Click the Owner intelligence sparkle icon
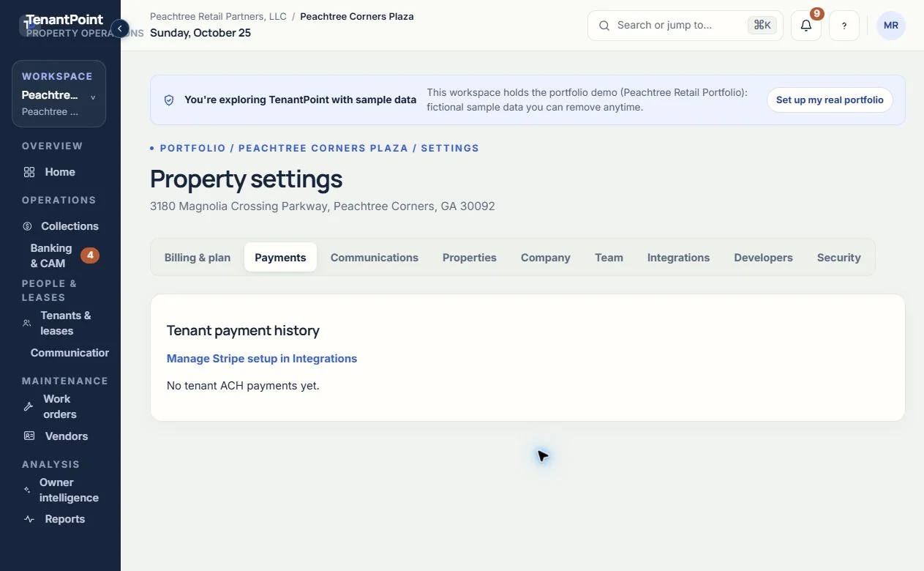Screen dimensions: 924x571 point(27,490)
